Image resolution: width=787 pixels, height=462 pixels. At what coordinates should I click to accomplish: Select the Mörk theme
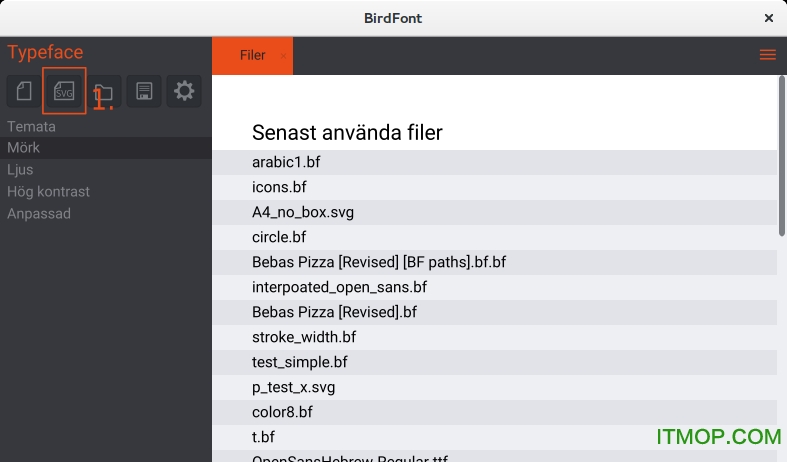click(24, 148)
